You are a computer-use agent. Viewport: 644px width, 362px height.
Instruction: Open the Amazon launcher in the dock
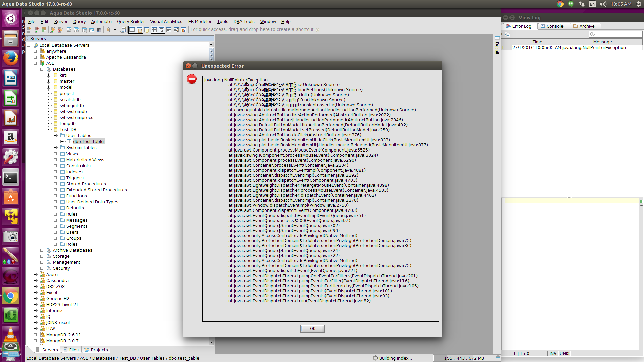11,137
